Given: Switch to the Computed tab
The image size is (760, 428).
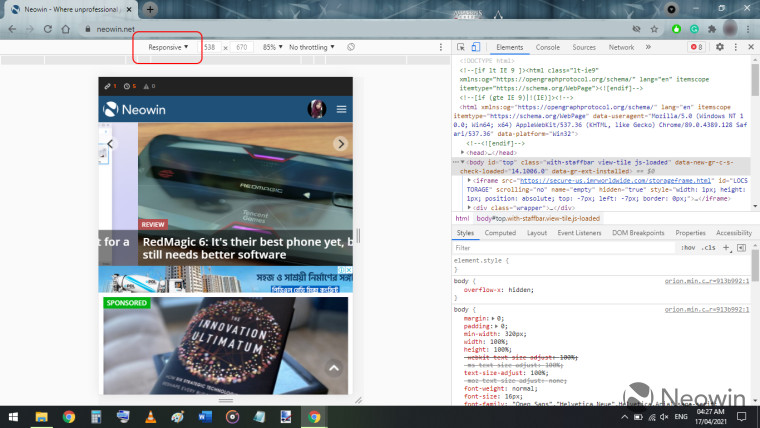Looking at the screenshot, I should 500,233.
